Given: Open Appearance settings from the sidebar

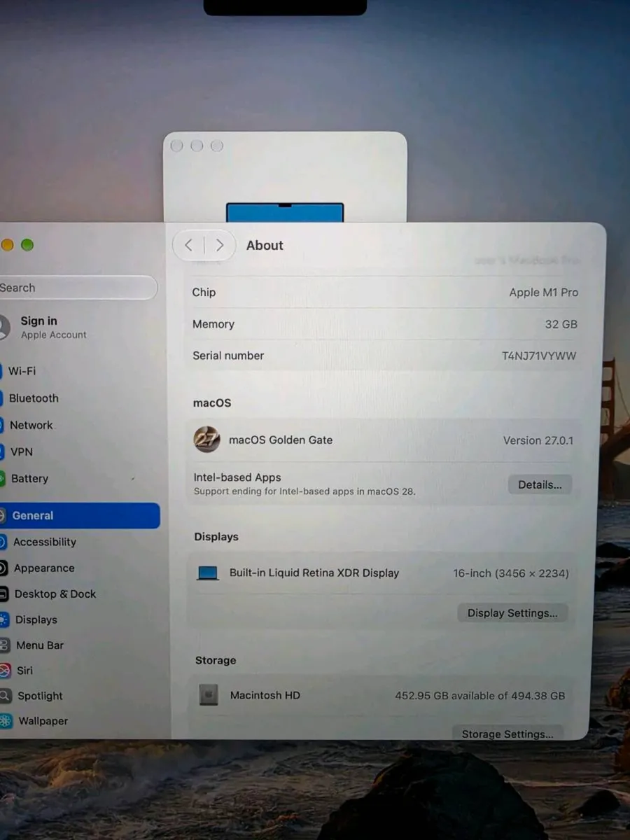Looking at the screenshot, I should [44, 568].
